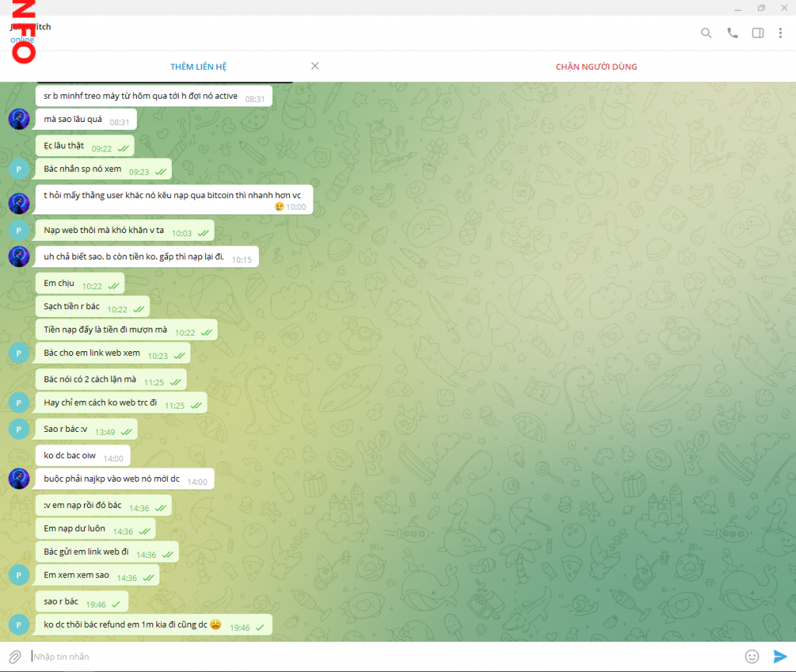Dismiss the add contact bar with X
796x672 pixels.
point(315,66)
